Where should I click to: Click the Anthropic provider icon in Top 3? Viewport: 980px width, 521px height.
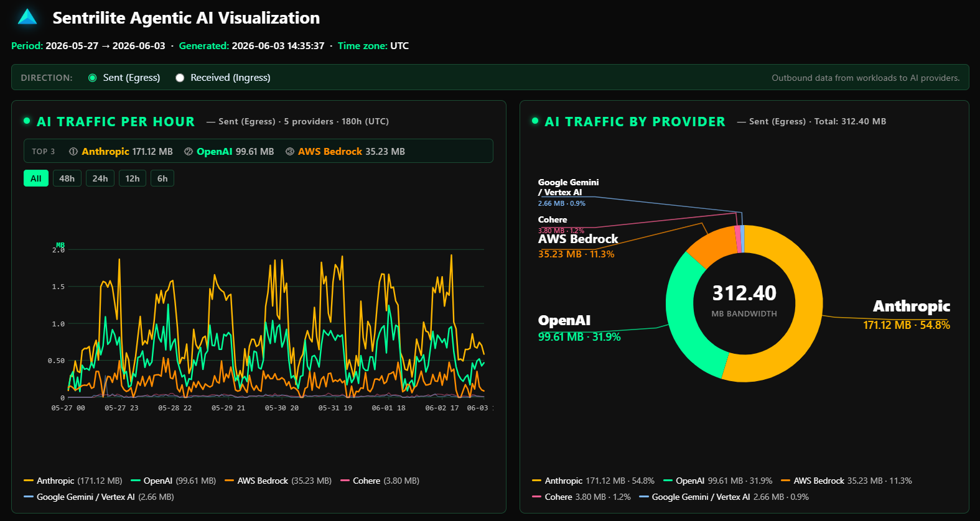tap(73, 152)
